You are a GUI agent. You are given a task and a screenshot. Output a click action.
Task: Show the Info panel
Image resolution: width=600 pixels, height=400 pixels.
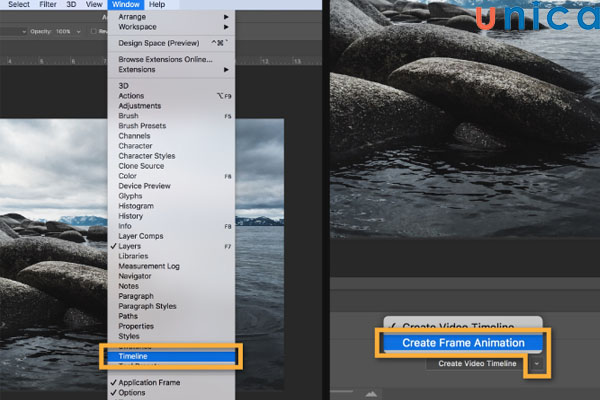click(171, 226)
